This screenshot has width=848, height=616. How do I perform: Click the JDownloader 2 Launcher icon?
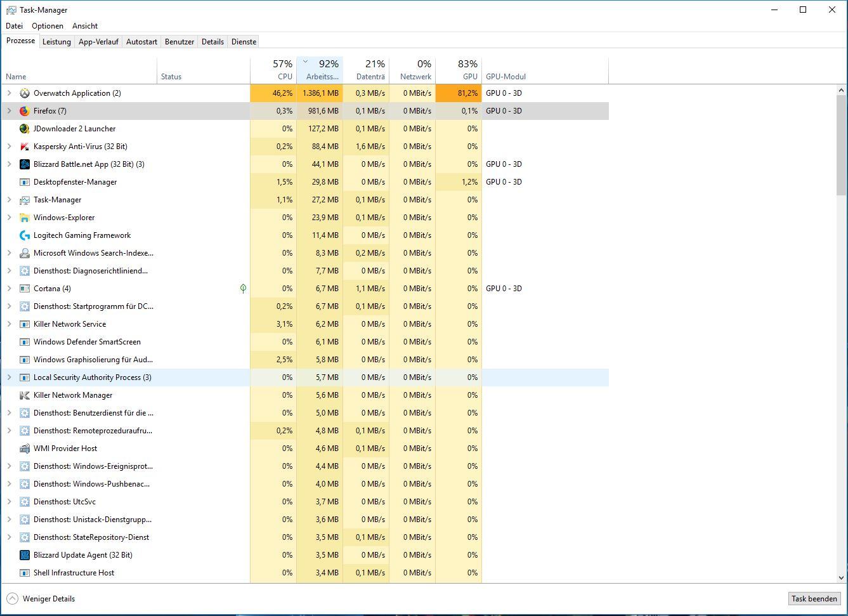pyautogui.click(x=24, y=129)
